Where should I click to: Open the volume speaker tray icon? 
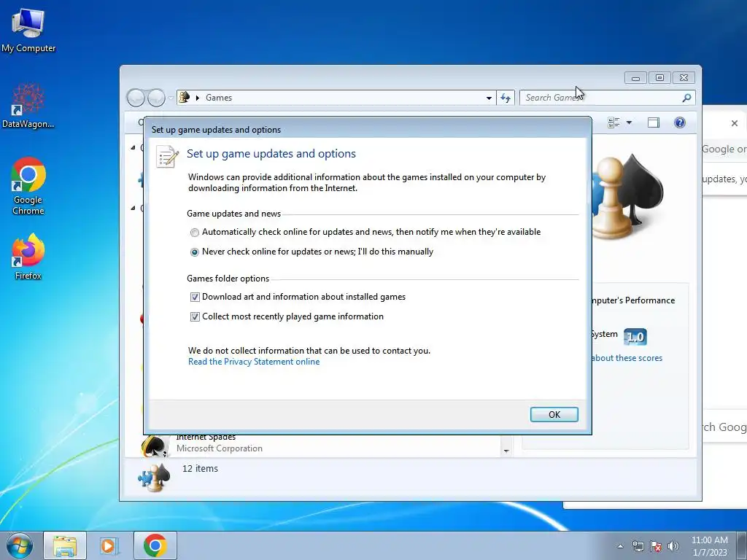673,546
